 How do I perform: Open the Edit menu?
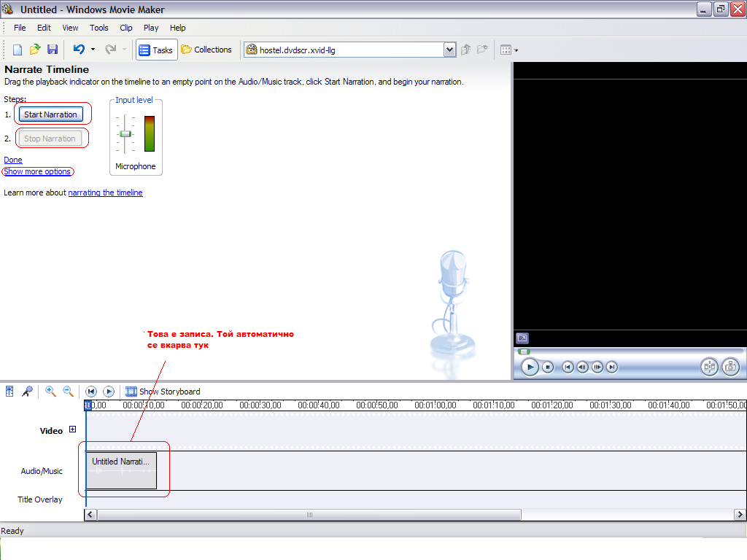pos(44,28)
